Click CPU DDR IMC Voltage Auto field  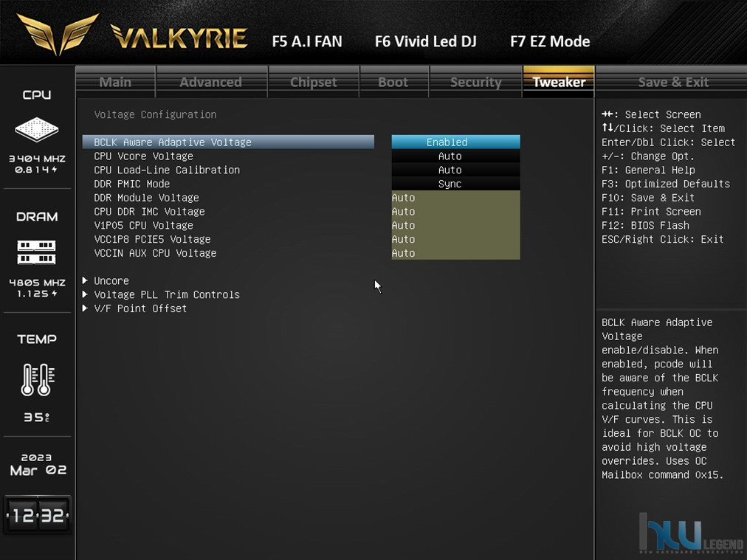pyautogui.click(x=455, y=212)
